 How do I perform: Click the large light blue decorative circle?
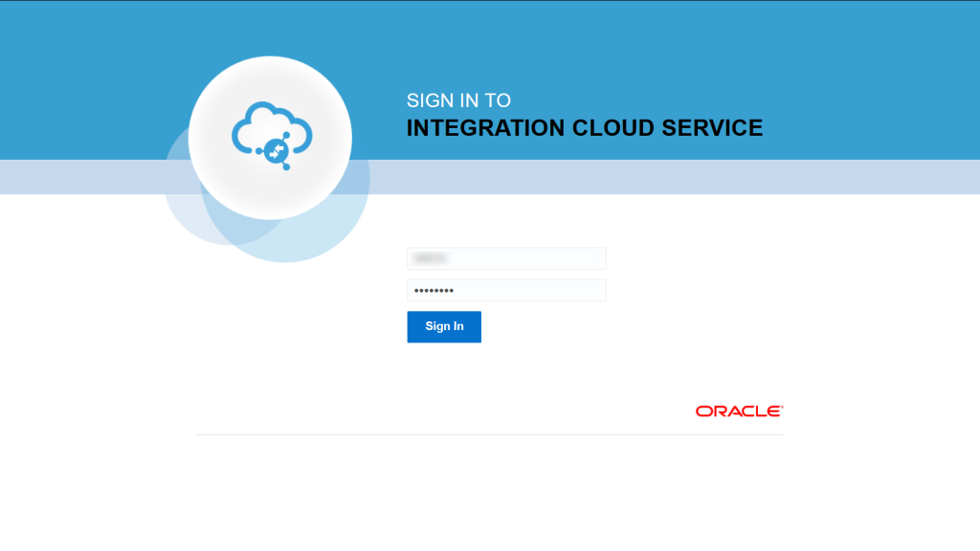coord(316,234)
